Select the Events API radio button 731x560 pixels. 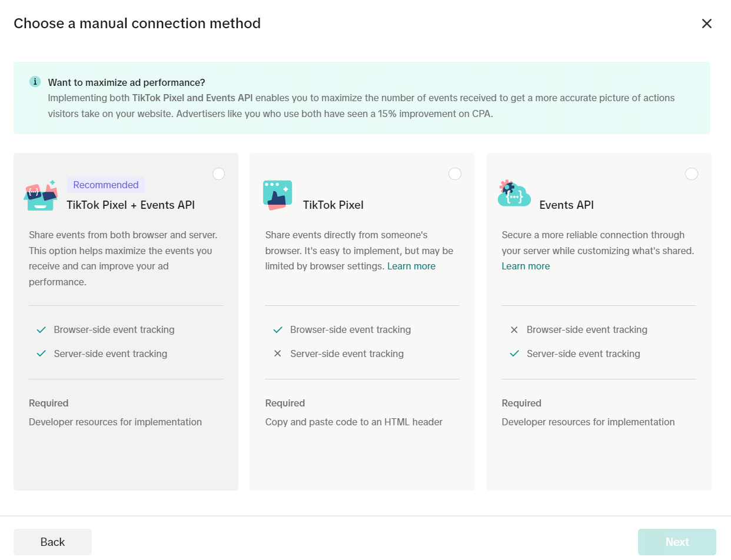click(692, 174)
